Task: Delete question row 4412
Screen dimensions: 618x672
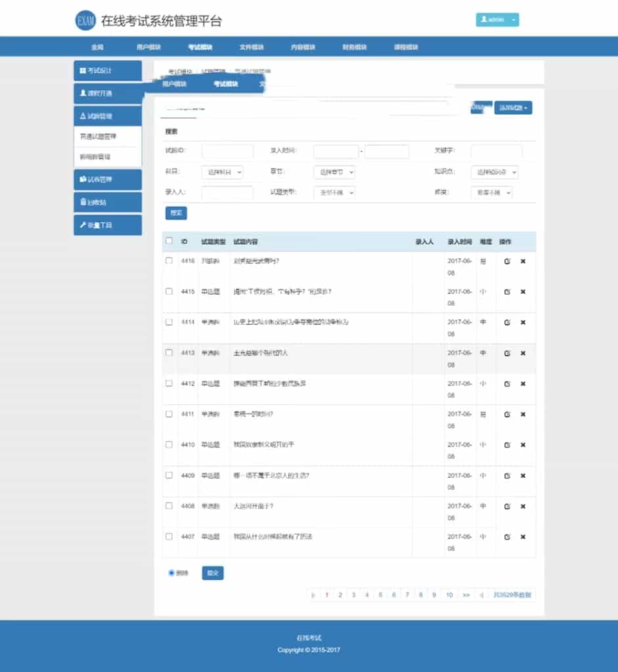Action: point(523,383)
